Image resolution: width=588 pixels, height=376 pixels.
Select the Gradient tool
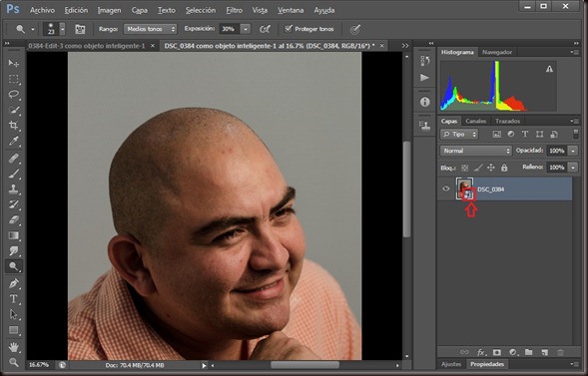pos(14,235)
